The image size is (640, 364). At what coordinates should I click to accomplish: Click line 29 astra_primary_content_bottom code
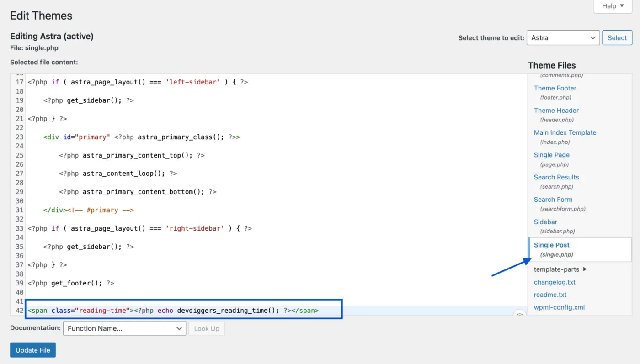[138, 192]
